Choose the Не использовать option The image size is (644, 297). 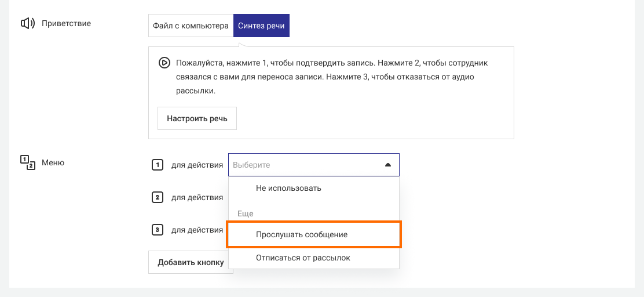(288, 188)
